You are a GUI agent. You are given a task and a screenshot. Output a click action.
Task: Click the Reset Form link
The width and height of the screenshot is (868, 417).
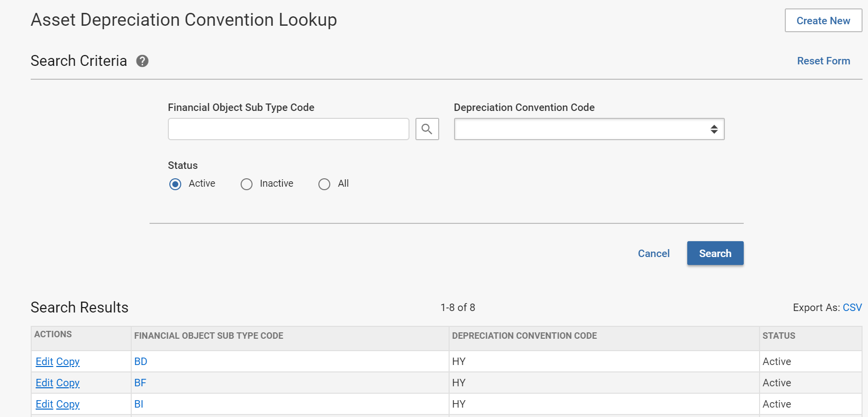(x=823, y=61)
